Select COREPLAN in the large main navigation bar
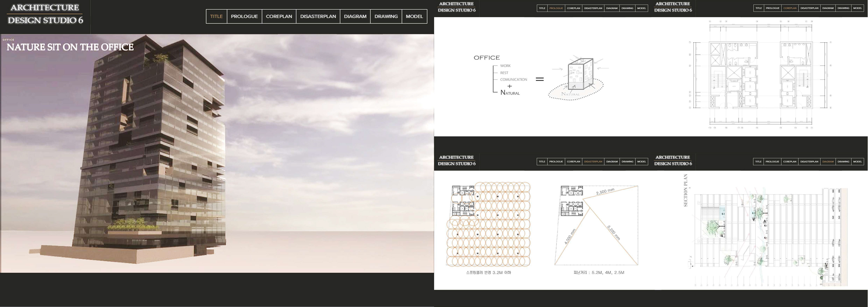Viewport: 868px width, 307px height. (x=279, y=17)
